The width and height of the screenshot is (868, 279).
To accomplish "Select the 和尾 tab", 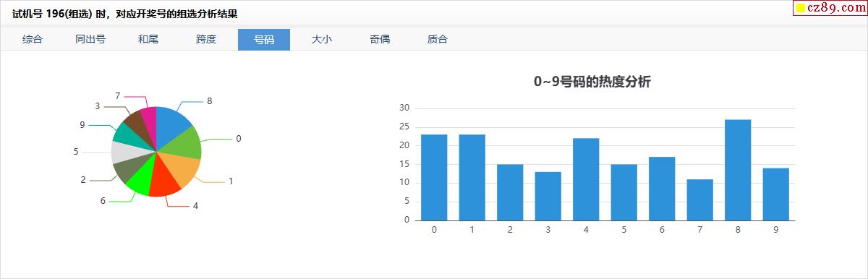I will tap(148, 40).
